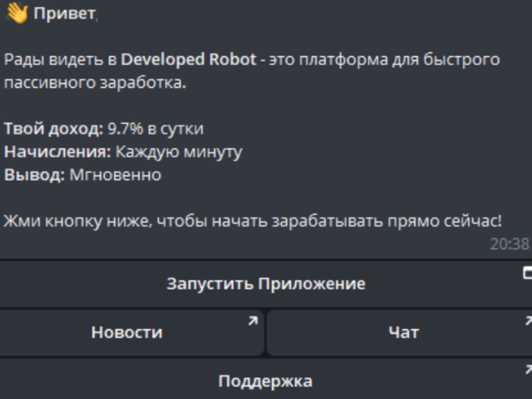Click the Начисления: Каждую минуту text
Image resolution: width=532 pixels, height=399 pixels.
point(123,152)
